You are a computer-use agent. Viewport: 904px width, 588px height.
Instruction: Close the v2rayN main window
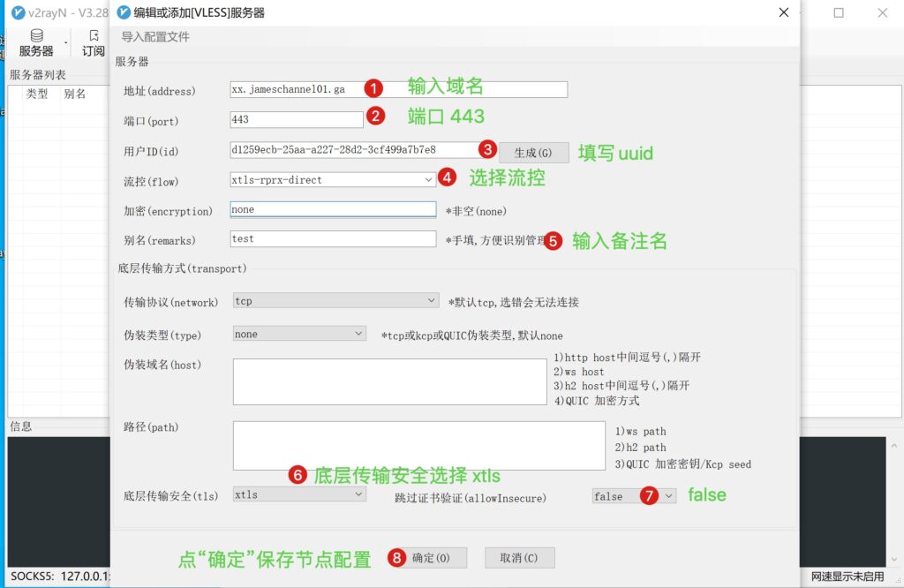tap(883, 12)
